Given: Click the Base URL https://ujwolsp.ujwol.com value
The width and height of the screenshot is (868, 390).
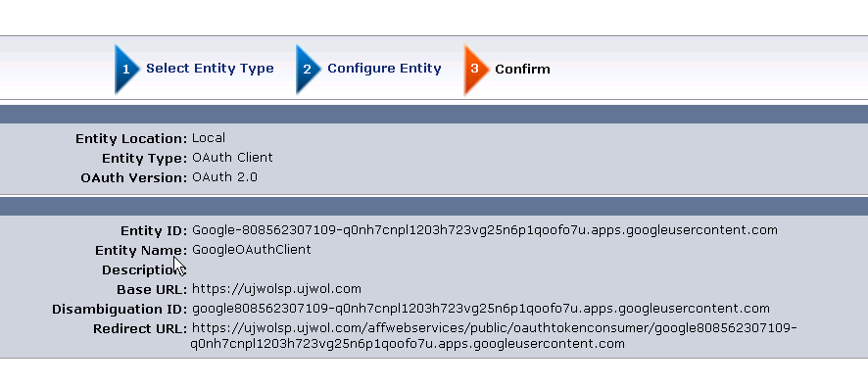Looking at the screenshot, I should (x=276, y=289).
